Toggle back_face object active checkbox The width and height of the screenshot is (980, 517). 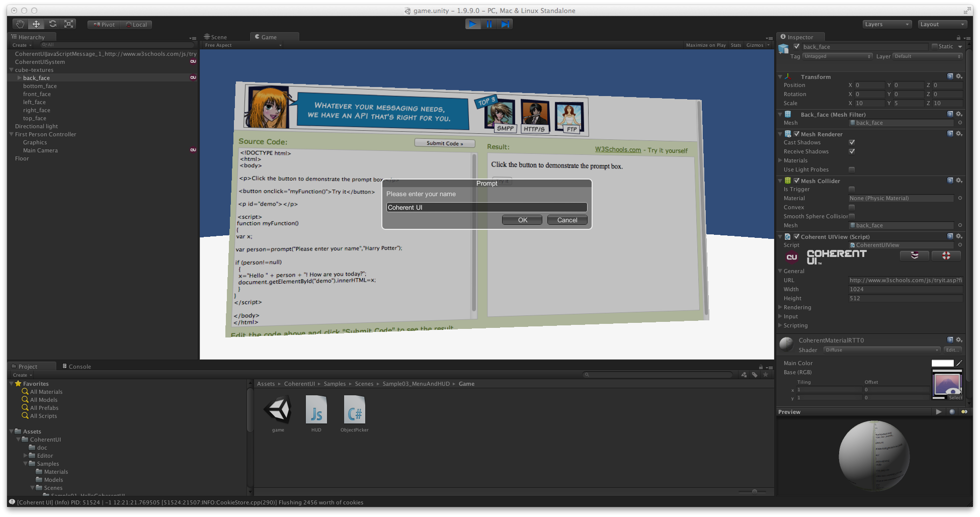pyautogui.click(x=796, y=47)
